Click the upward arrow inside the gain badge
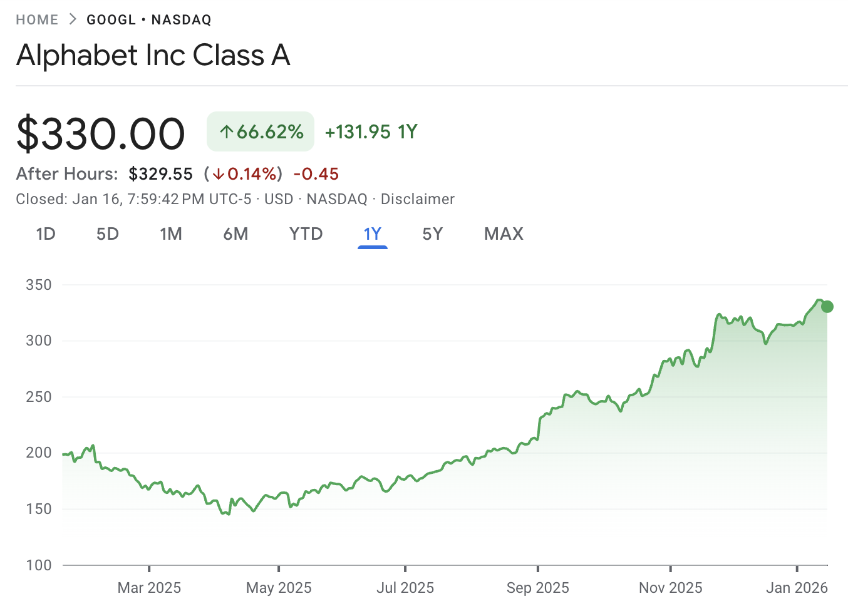 (227, 131)
